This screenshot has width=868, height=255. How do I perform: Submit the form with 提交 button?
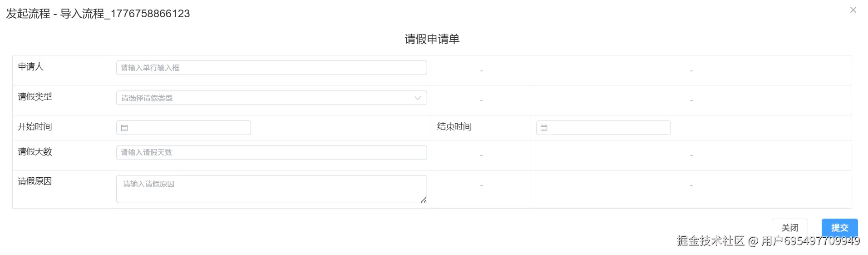coord(839,227)
